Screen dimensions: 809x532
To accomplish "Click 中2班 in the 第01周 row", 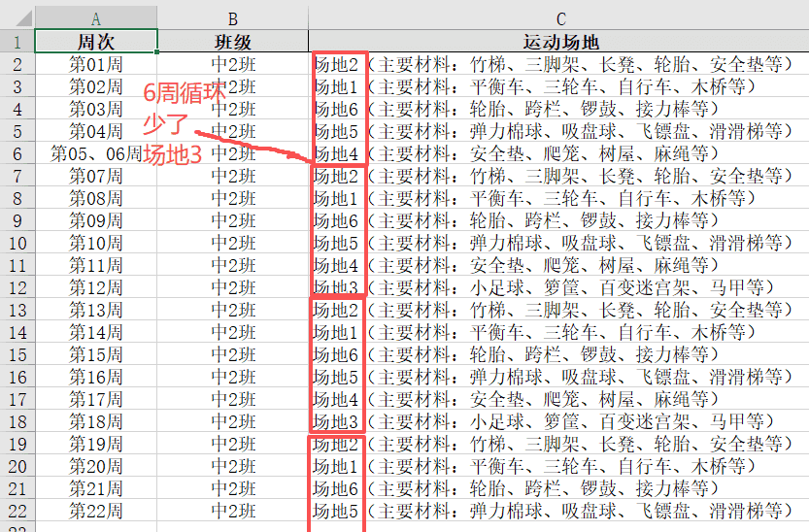I will coord(233,64).
